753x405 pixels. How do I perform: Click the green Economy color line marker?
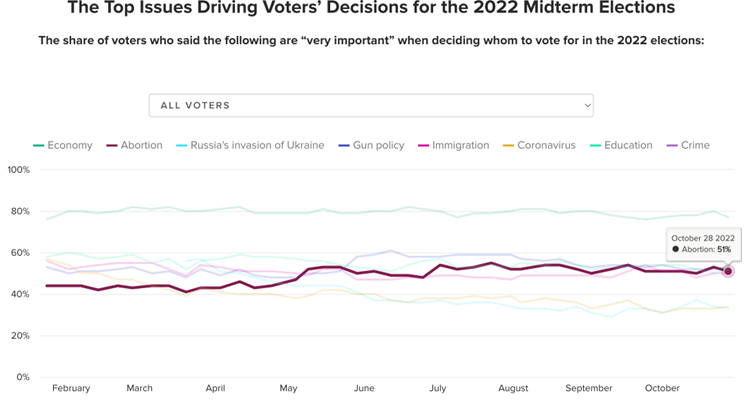pyautogui.click(x=38, y=145)
